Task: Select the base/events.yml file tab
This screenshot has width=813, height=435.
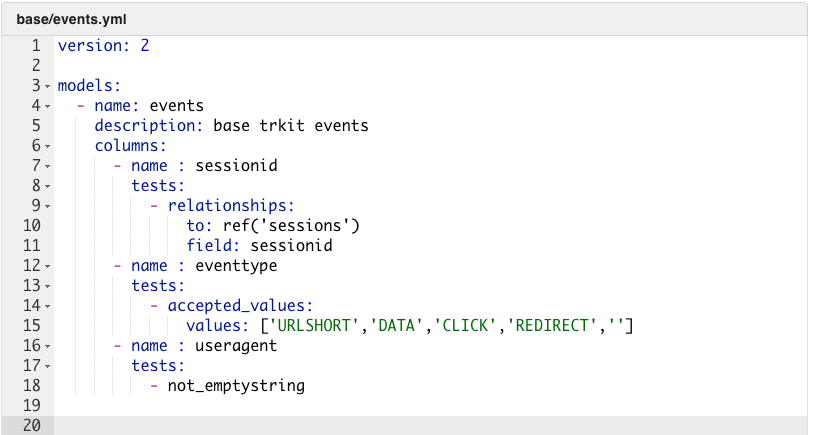Action: (71, 20)
